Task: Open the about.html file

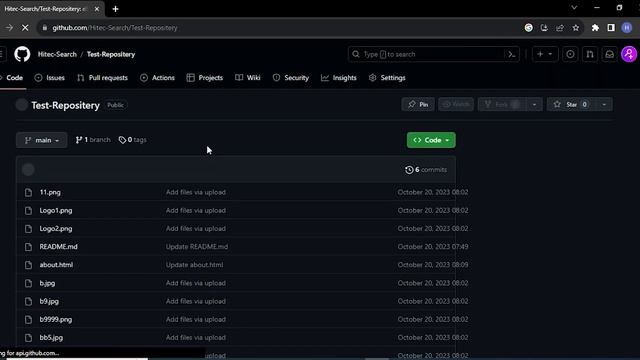Action: coord(56,265)
